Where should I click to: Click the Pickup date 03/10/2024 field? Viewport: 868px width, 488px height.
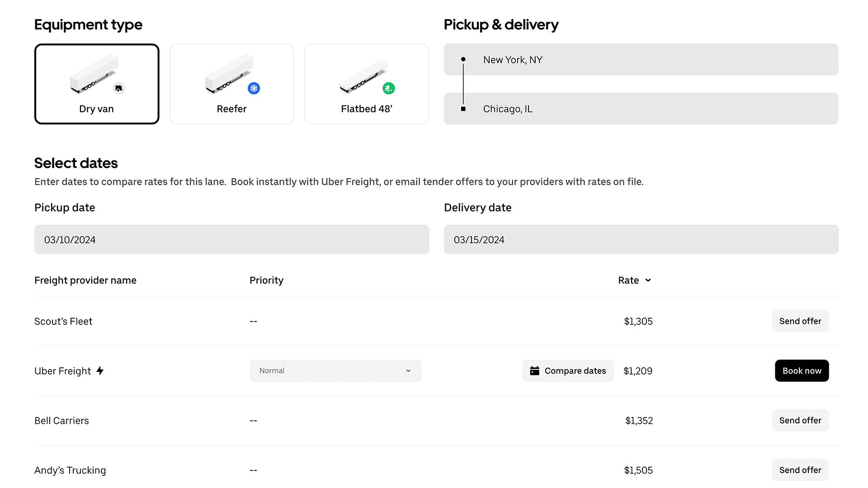[x=231, y=239]
